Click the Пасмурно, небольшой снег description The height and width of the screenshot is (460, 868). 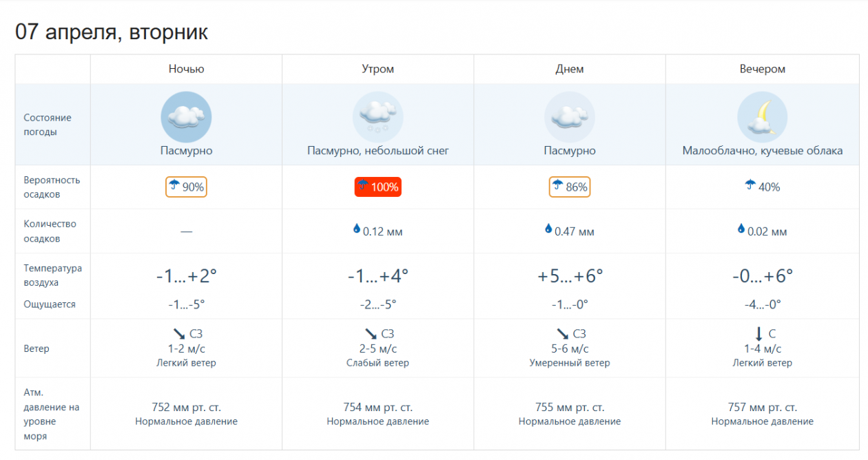tap(378, 151)
